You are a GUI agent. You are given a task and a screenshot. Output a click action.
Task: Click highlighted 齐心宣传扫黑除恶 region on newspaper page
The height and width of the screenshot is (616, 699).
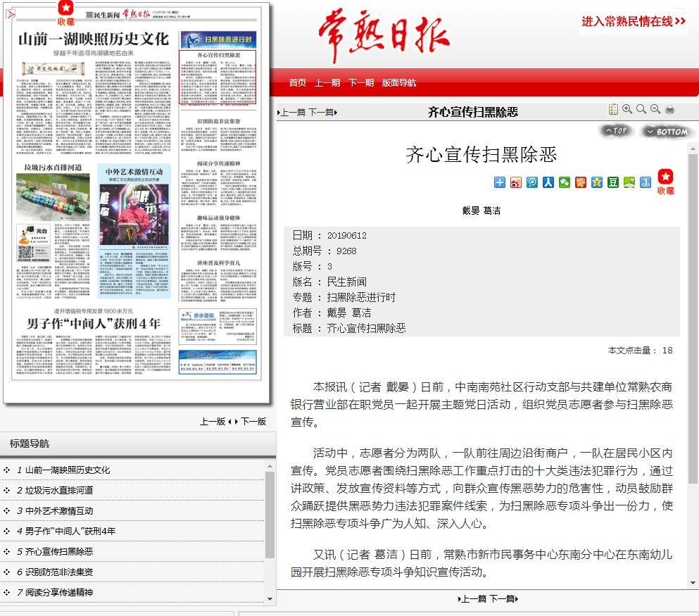coord(218,77)
